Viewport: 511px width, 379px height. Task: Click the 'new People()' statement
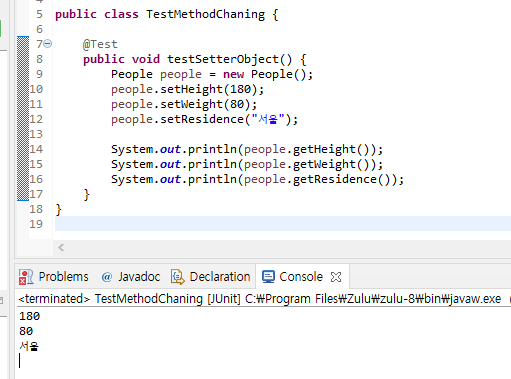click(x=268, y=74)
